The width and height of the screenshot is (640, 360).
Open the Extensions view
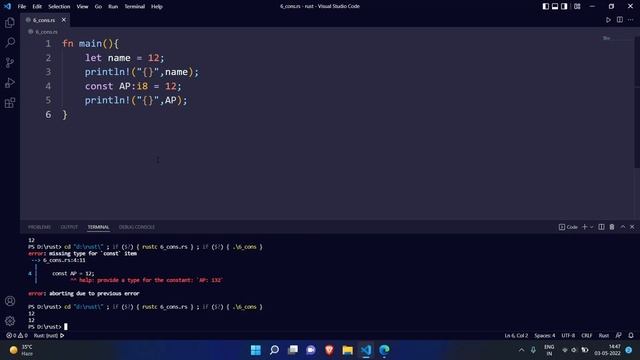(x=10, y=102)
